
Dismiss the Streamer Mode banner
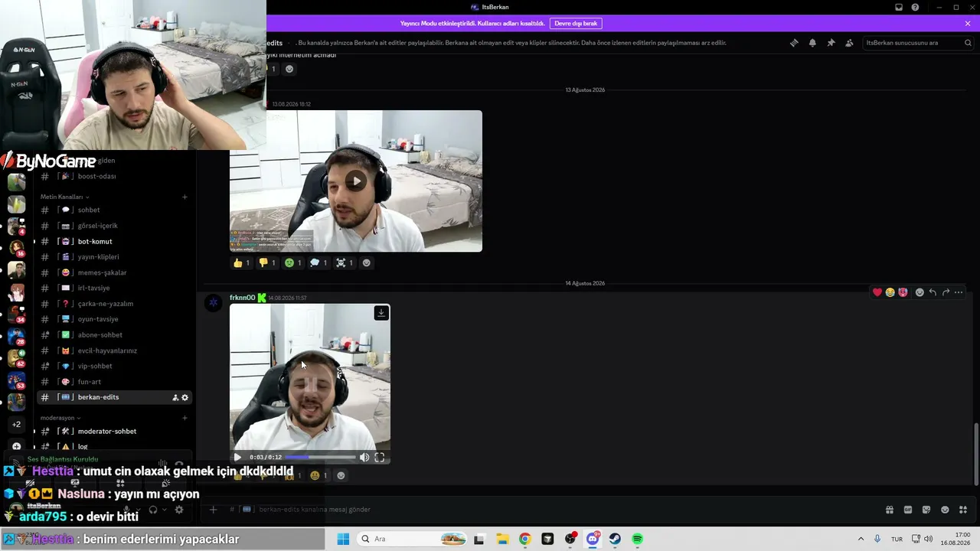click(x=968, y=24)
